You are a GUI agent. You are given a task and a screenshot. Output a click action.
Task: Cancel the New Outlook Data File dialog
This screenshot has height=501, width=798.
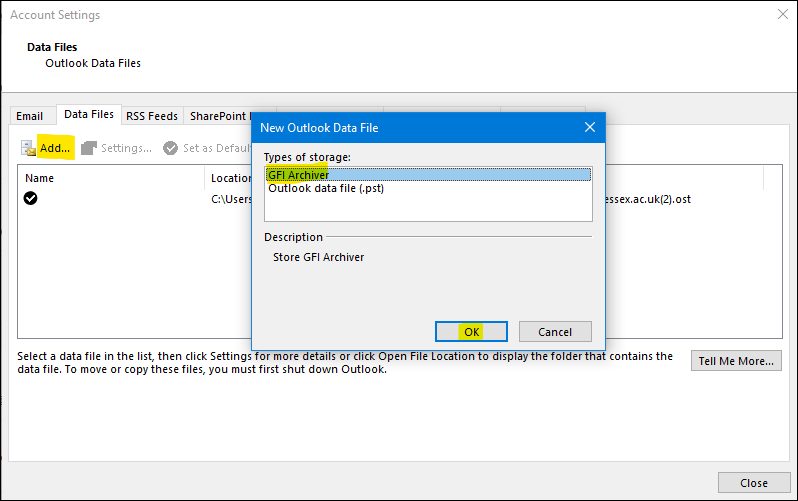coord(555,332)
